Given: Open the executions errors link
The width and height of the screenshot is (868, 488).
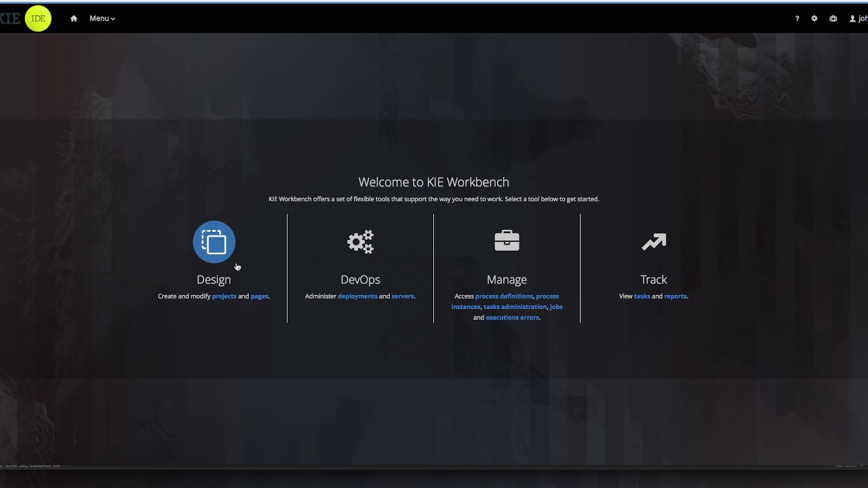Looking at the screenshot, I should click(x=512, y=318).
